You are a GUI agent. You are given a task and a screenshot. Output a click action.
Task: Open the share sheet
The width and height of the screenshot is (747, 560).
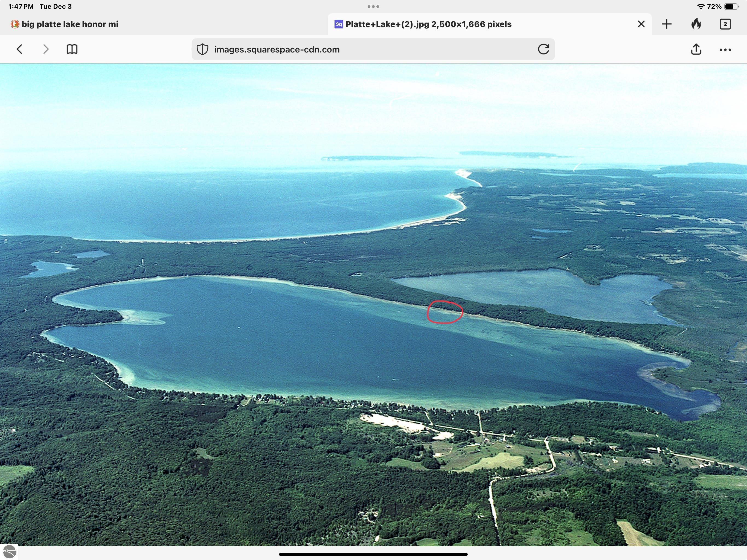(x=696, y=49)
